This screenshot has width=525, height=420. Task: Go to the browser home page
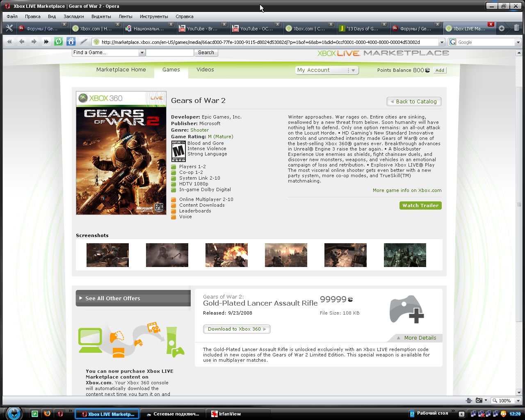[x=71, y=41]
